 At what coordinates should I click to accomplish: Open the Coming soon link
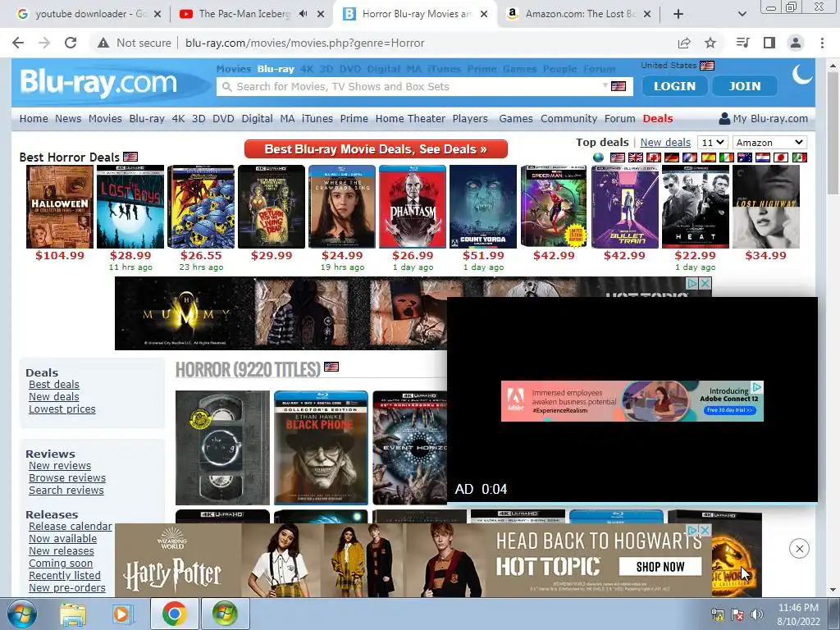coord(61,564)
